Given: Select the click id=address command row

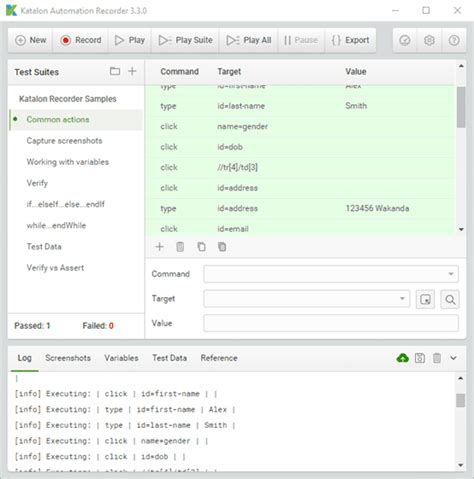Looking at the screenshot, I should 301,188.
